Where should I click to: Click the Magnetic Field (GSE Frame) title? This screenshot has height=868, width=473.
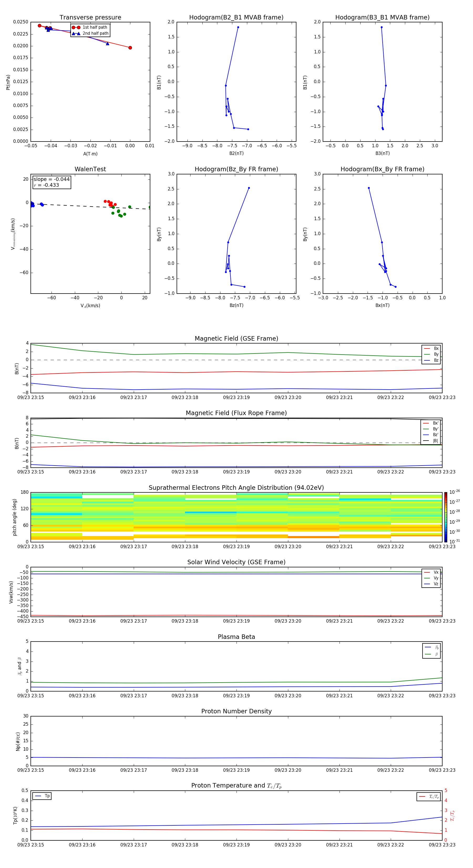236,339
